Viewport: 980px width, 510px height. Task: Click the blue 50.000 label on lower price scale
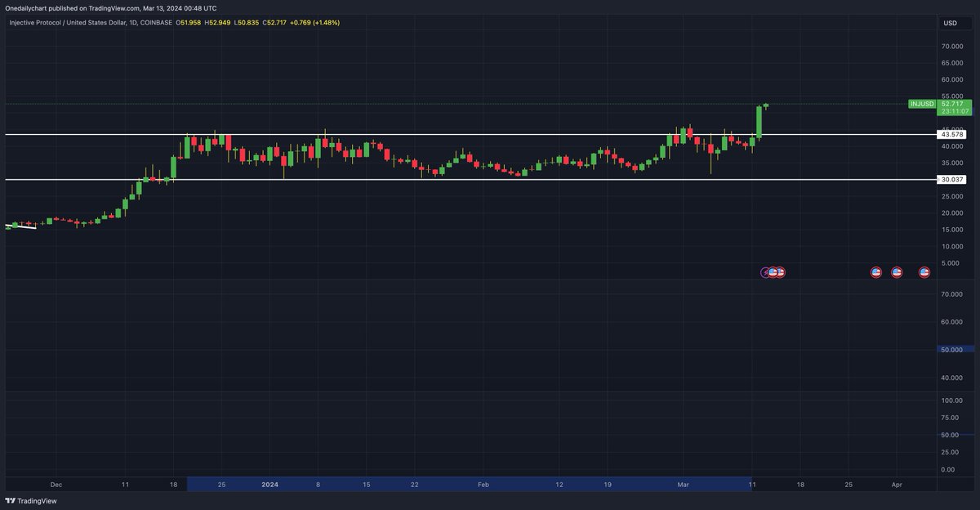pos(951,349)
